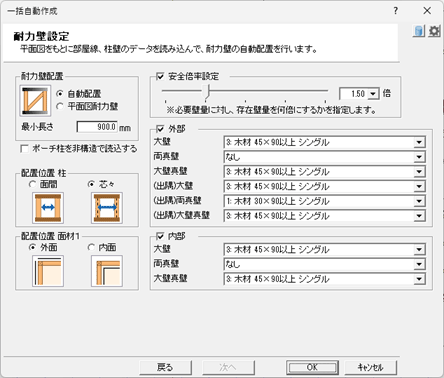Open 内部 両真壁 dropdown
The image size is (444, 378).
pyautogui.click(x=419, y=264)
